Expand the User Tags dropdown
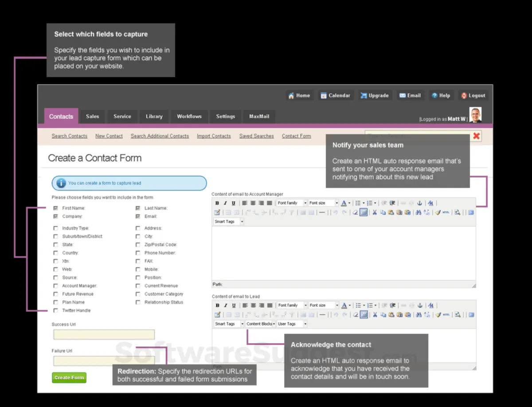 pos(292,324)
